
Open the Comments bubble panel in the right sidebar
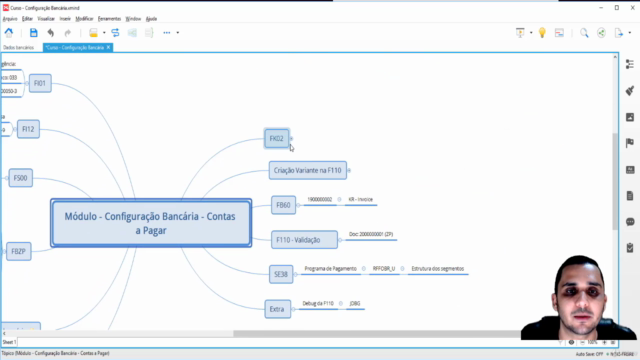pos(630,222)
